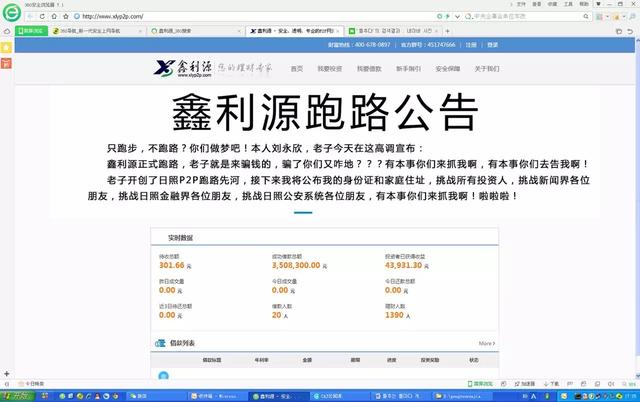Click 加速器 in the status bar
The height and width of the screenshot is (402, 640).
[524, 384]
